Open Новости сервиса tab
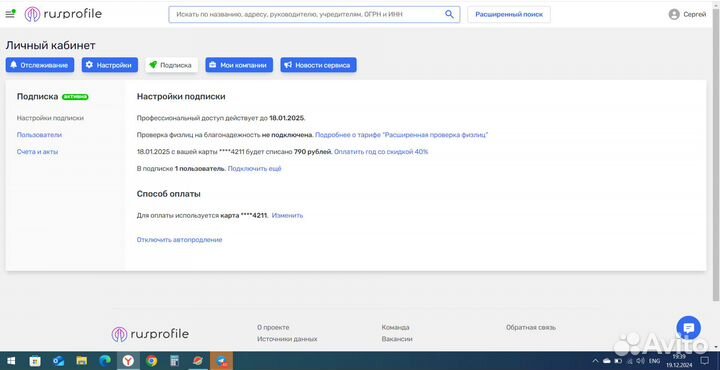720x370 pixels. pos(318,65)
